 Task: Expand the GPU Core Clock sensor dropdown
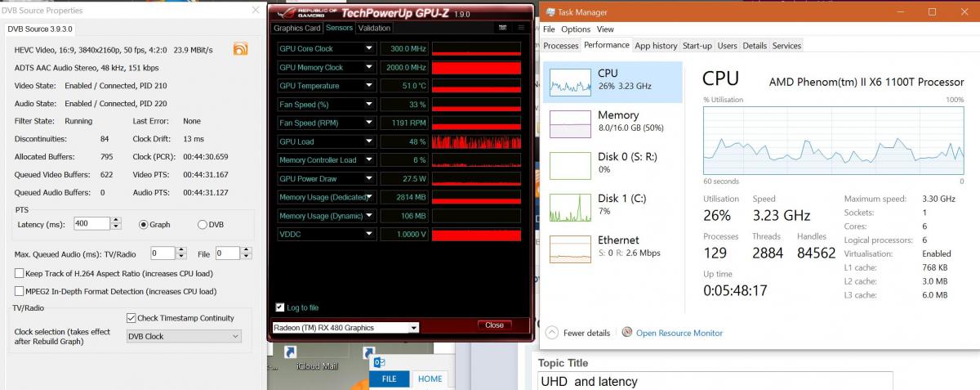tap(370, 49)
